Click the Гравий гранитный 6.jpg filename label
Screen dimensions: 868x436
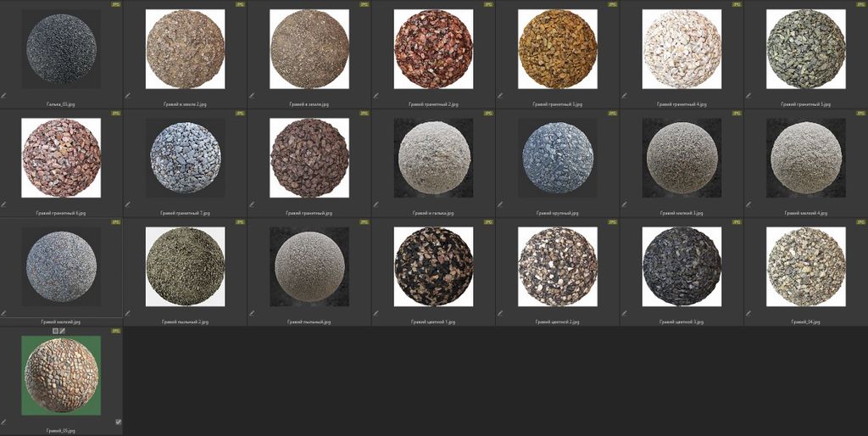60,213
